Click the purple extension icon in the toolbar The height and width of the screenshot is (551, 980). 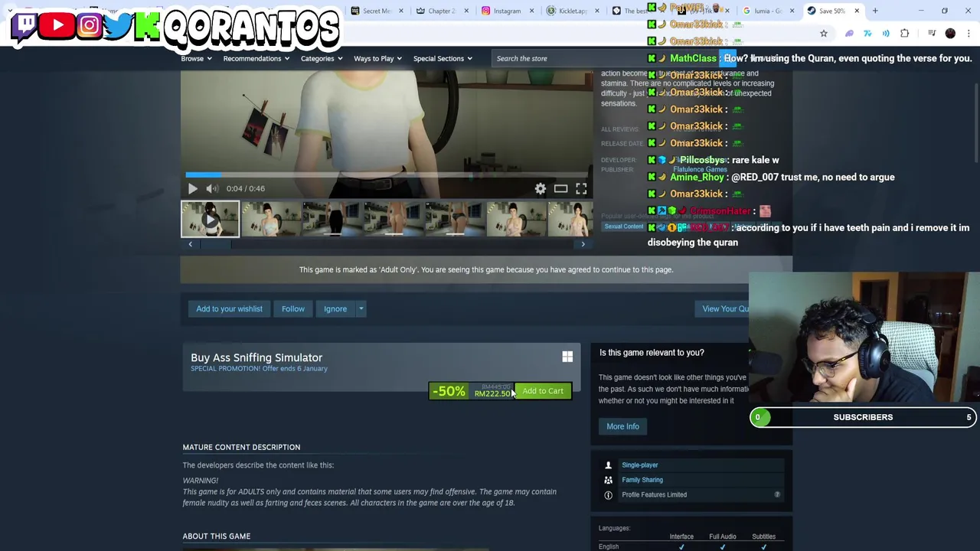[849, 34]
